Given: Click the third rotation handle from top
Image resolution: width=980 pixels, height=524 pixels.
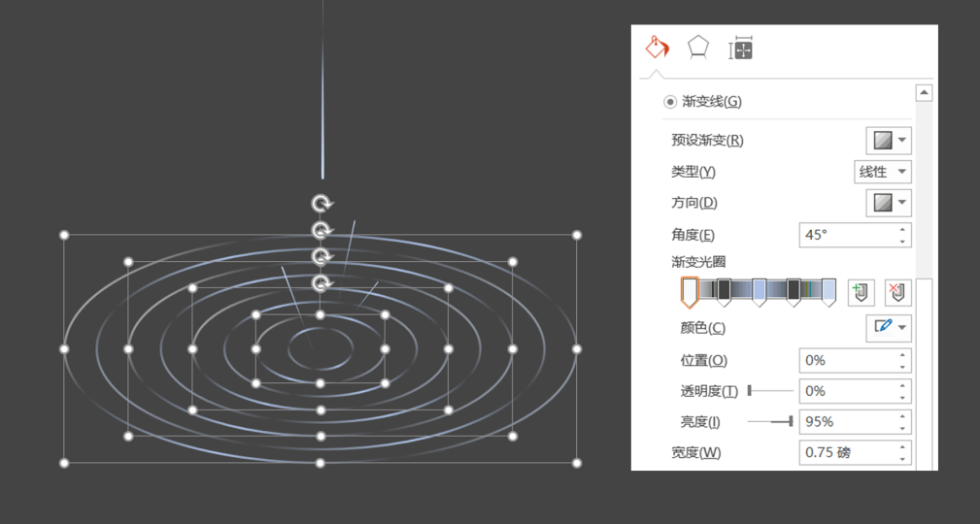Looking at the screenshot, I should tap(321, 257).
